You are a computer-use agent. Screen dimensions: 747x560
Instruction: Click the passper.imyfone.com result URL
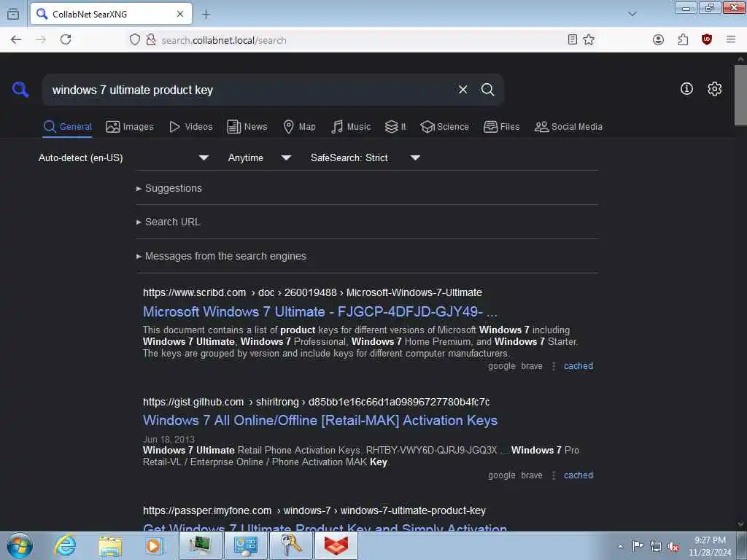[314, 510]
